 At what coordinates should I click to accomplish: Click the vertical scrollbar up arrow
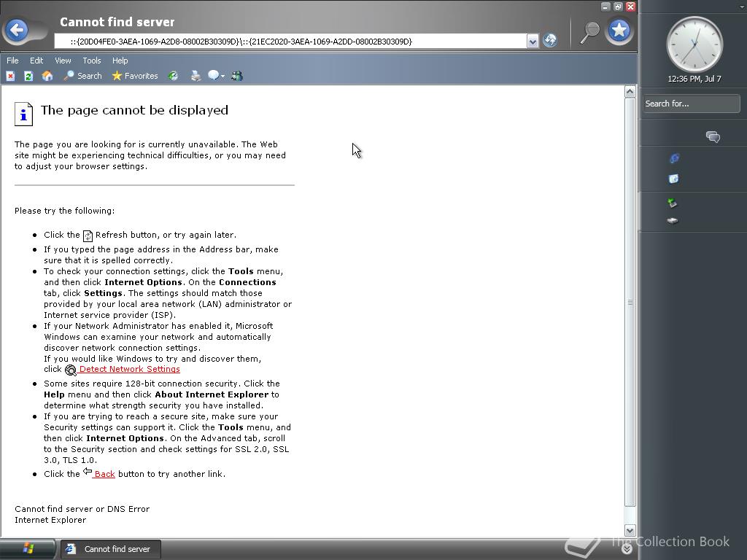pyautogui.click(x=630, y=91)
